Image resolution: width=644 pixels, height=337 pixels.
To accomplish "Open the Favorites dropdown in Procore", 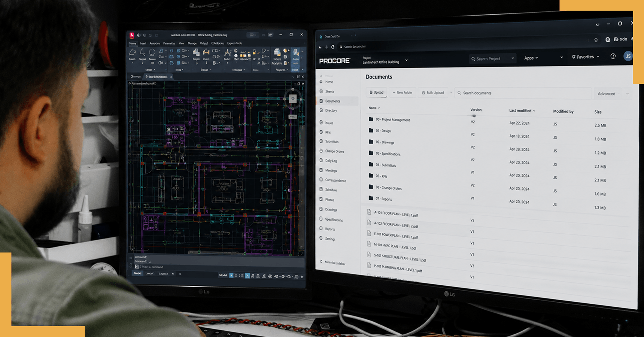I will click(586, 57).
